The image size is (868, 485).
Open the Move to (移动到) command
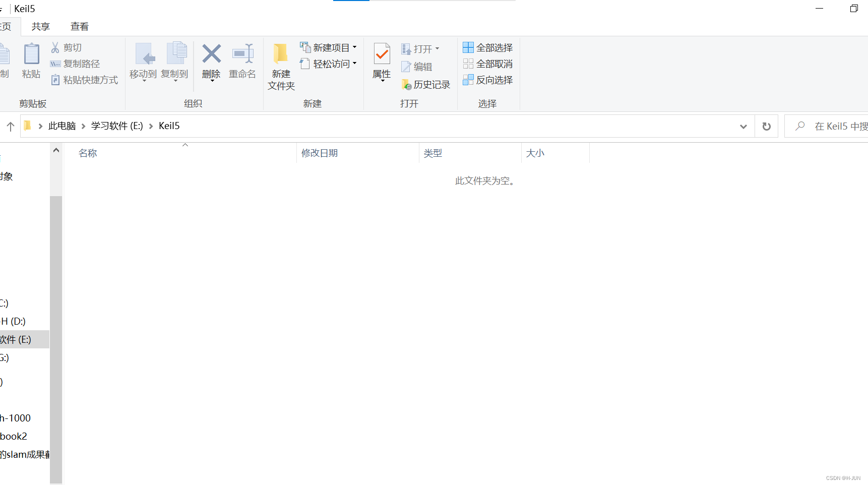pos(143,61)
